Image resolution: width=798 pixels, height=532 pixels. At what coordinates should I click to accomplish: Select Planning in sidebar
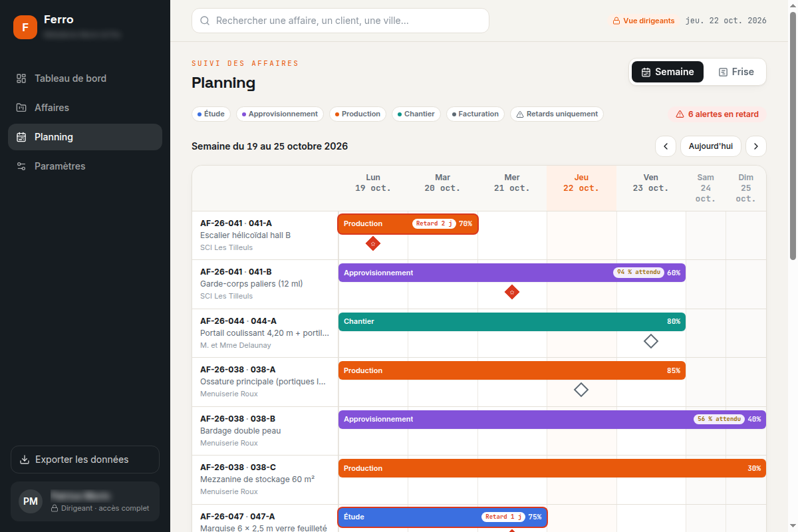[x=85, y=137]
